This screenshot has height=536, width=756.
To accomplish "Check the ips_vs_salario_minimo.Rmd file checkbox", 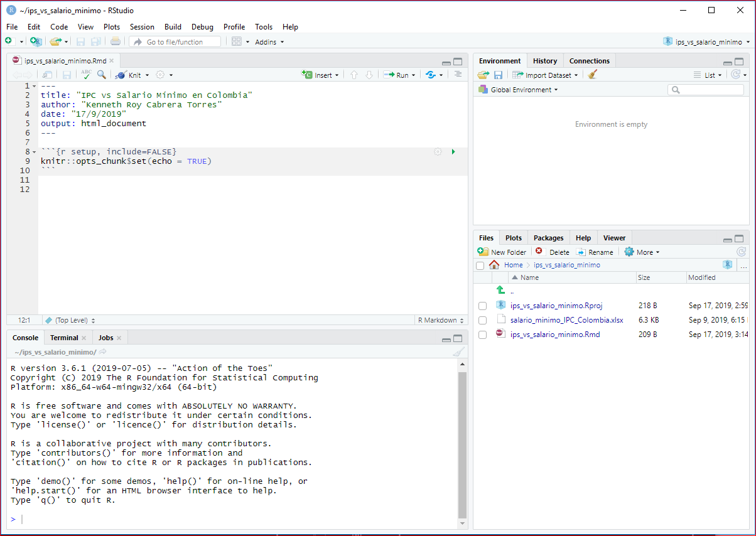I will click(x=482, y=335).
